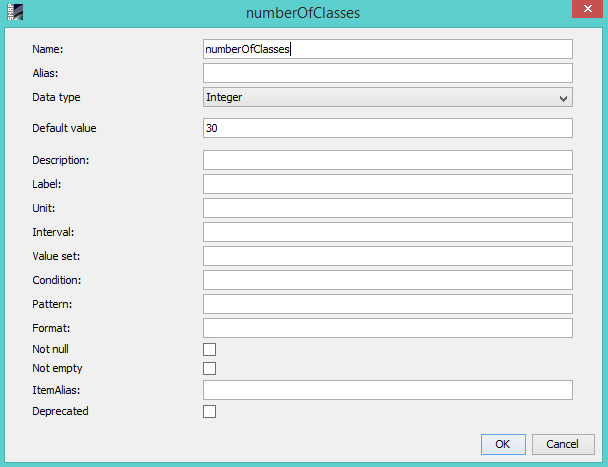The width and height of the screenshot is (608, 467).
Task: Enable the Not null checkbox
Action: point(209,349)
